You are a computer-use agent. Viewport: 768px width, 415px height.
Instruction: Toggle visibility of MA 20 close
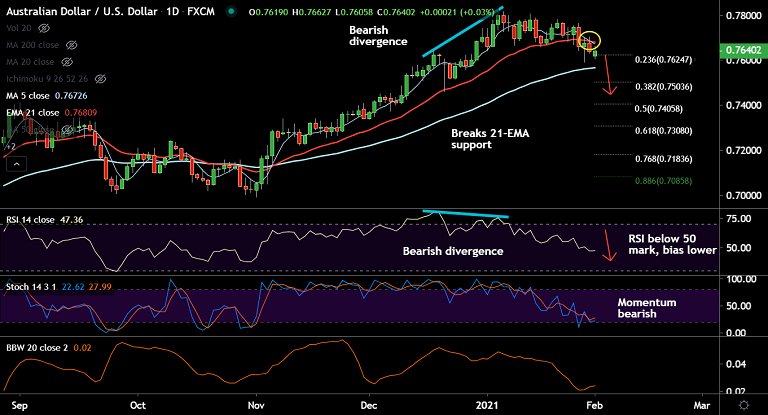coord(67,62)
